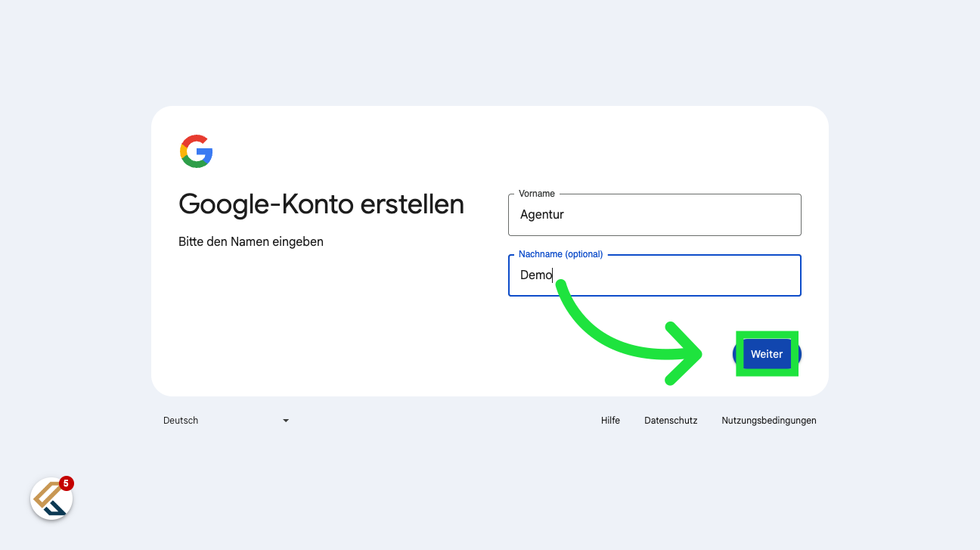The image size is (980, 550).
Task: Open the Deutsch language dropdown
Action: pos(226,421)
